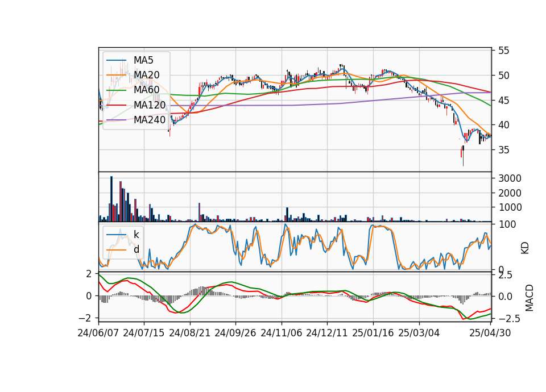Click the MACD axis title
The height and width of the screenshot is (392, 546).
click(x=530, y=298)
